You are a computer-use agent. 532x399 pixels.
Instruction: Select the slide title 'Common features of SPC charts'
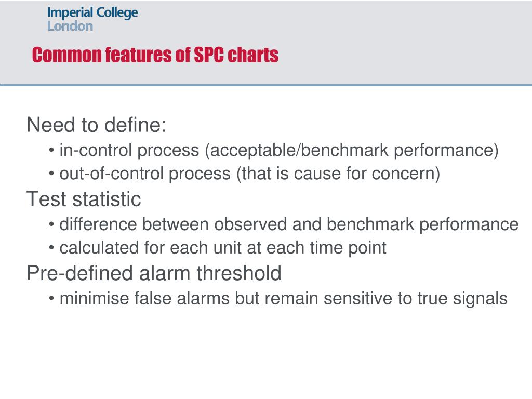(x=155, y=55)
